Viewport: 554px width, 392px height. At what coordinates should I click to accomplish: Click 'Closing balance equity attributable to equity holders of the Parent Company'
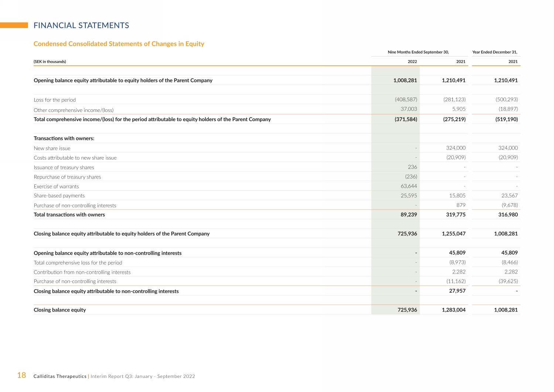(x=122, y=234)
